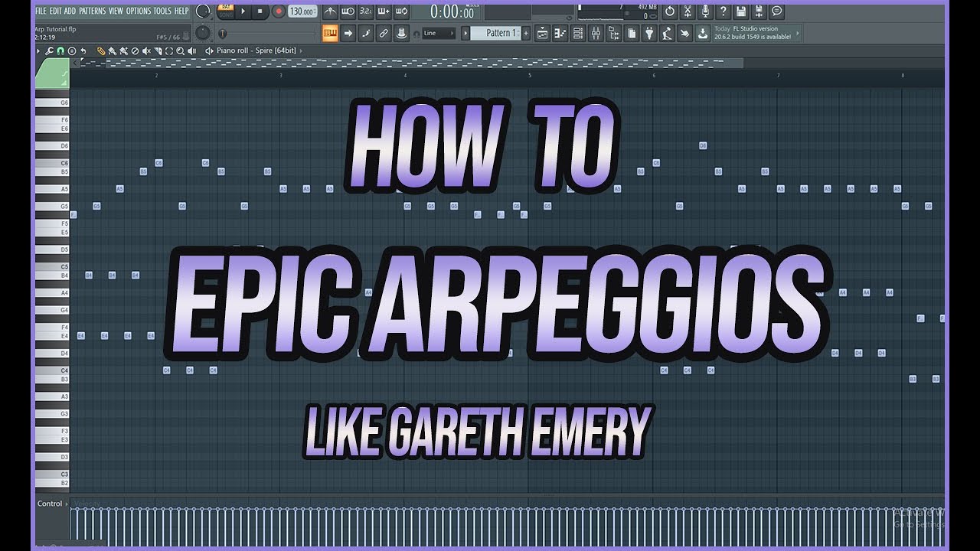This screenshot has height=551, width=980.
Task: Click the song position slider
Action: 267,34
